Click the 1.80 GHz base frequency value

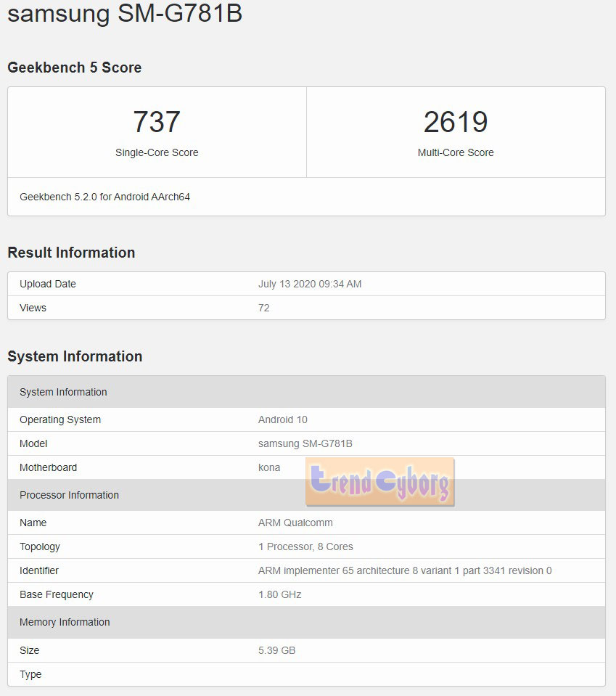[280, 594]
